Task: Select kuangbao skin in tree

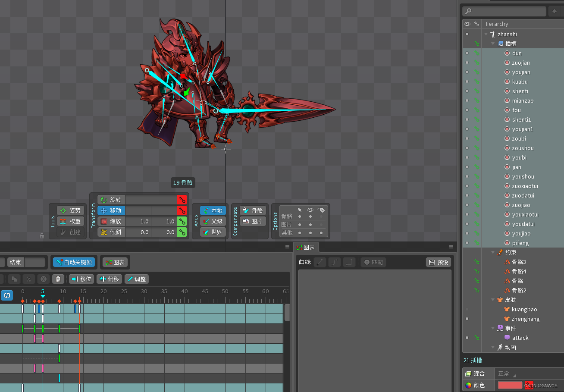Action: click(524, 309)
